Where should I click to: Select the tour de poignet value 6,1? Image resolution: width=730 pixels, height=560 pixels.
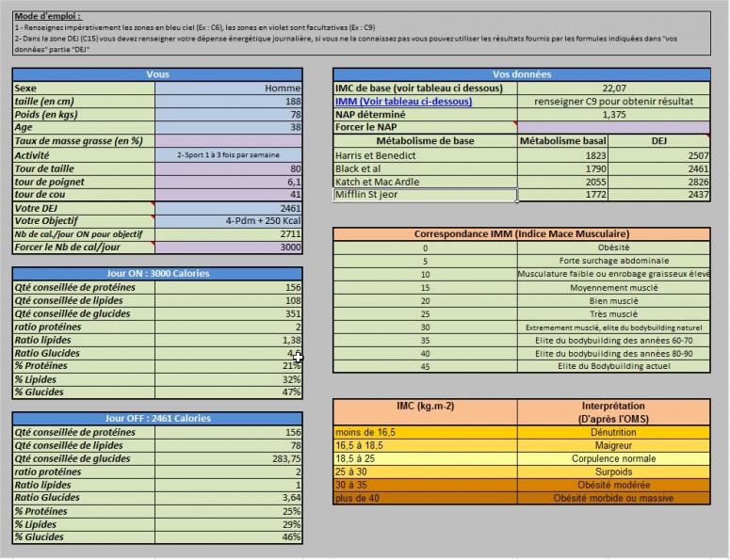tap(229, 182)
